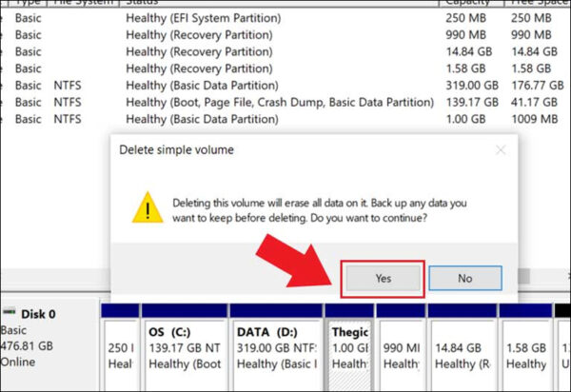
Task: Select the 250 MB partition block on Disk 0
Action: coord(120,347)
